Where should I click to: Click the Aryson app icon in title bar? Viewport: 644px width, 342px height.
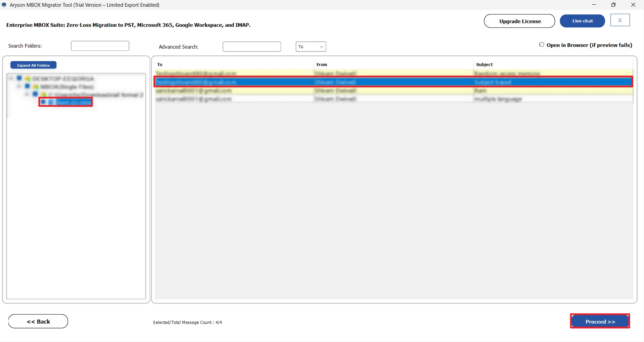click(4, 5)
